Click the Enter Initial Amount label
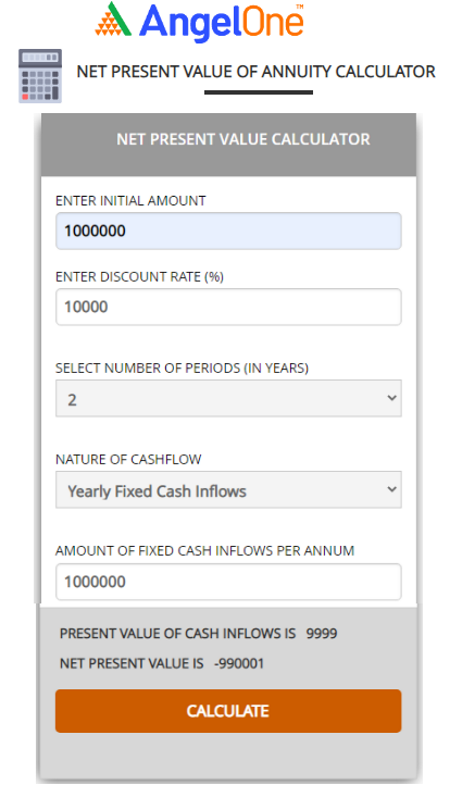Viewport: 450px width, 810px height. [x=131, y=200]
